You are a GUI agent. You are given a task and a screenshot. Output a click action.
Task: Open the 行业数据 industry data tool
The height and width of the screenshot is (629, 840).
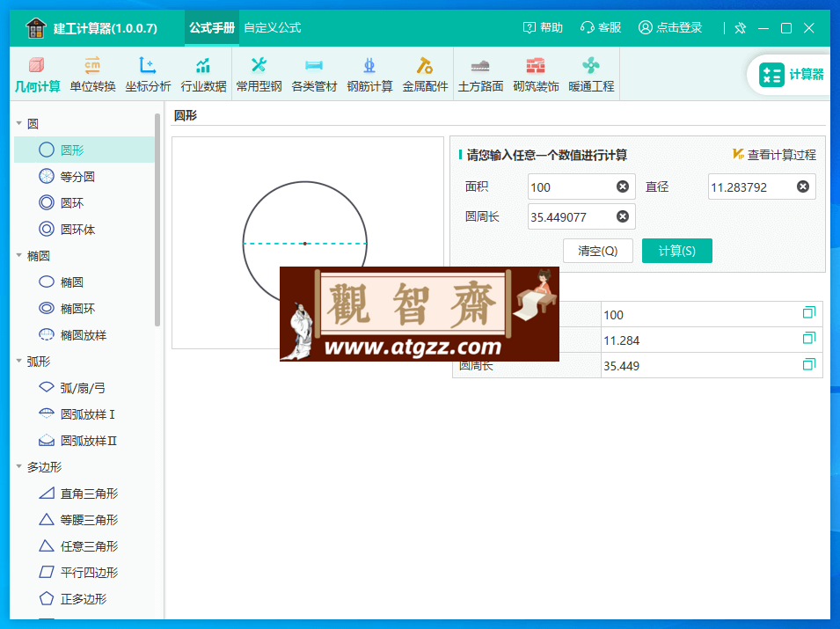point(203,75)
